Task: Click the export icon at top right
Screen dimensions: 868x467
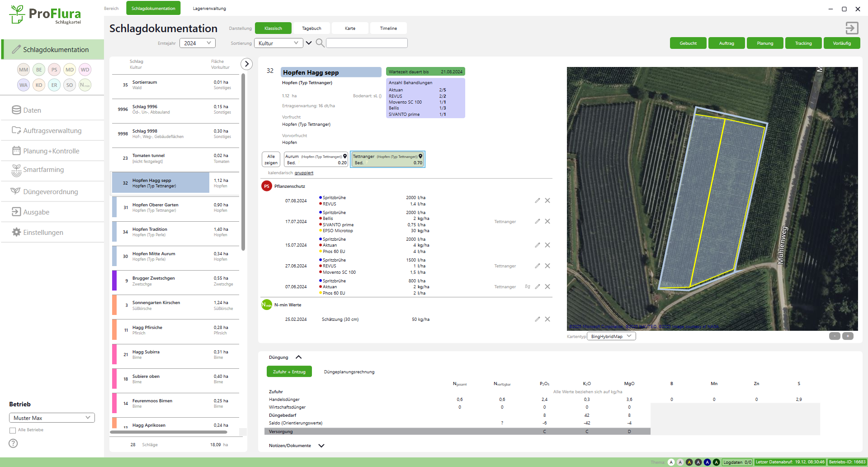Action: coord(852,28)
